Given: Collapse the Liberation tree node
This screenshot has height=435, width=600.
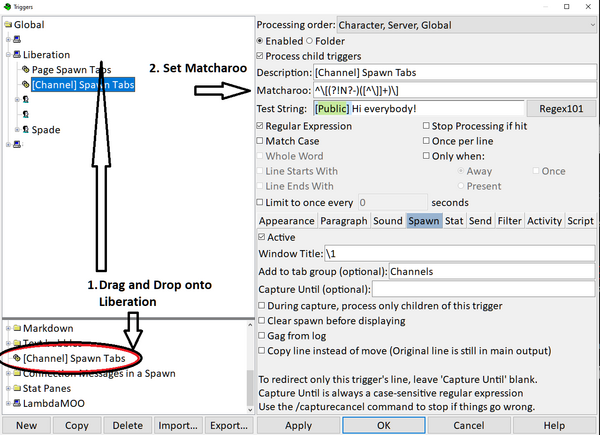Looking at the screenshot, I should [8, 54].
